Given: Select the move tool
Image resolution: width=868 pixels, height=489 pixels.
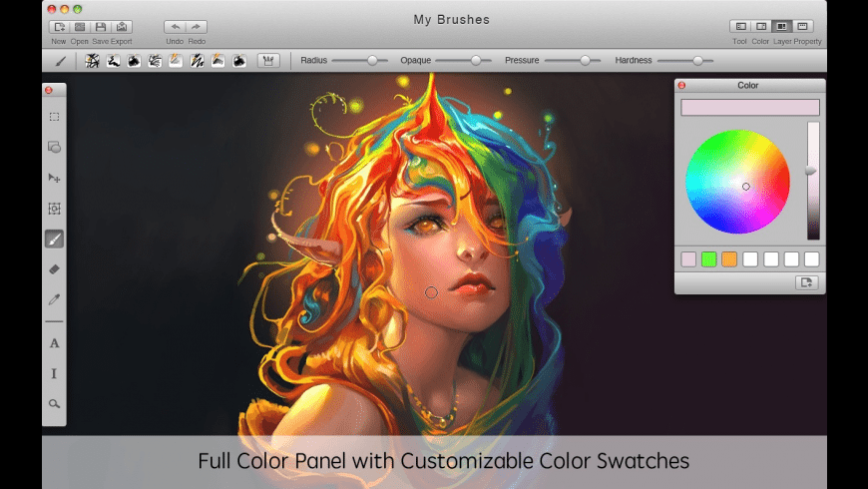Looking at the screenshot, I should pyautogui.click(x=54, y=178).
